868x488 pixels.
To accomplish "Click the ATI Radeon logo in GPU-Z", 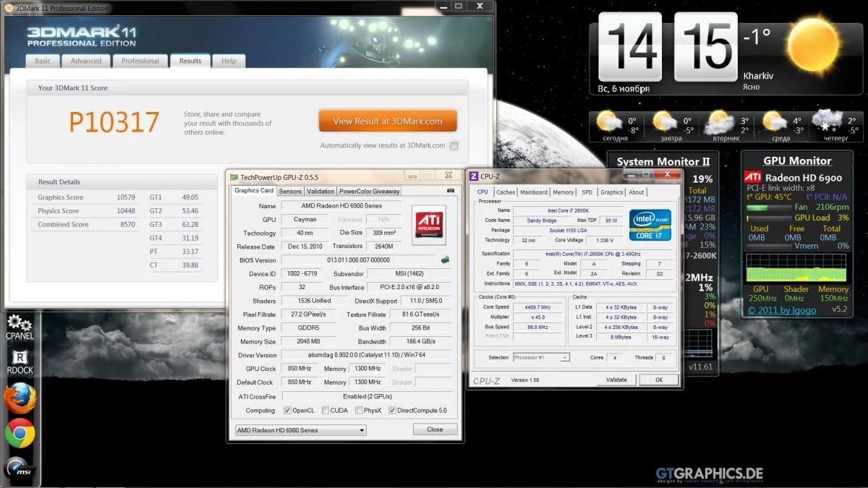I will point(428,225).
